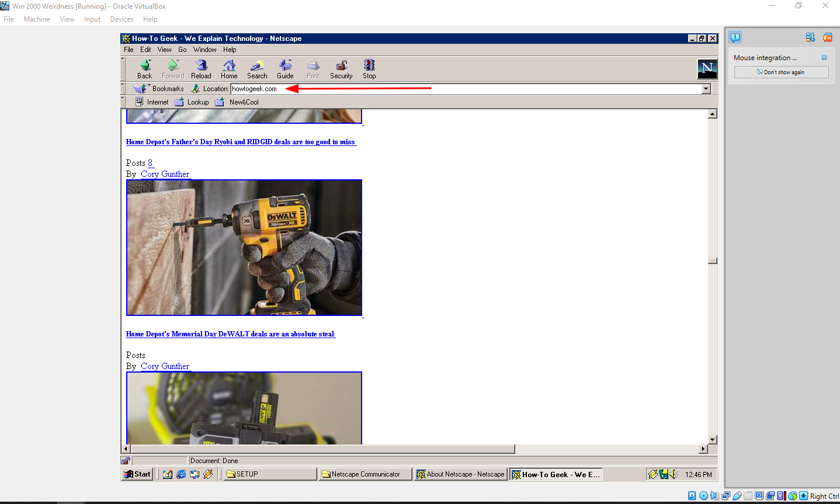Screen dimensions: 840x504
Task: Click VirtualBox hard disk activity icon
Action: click(692, 496)
